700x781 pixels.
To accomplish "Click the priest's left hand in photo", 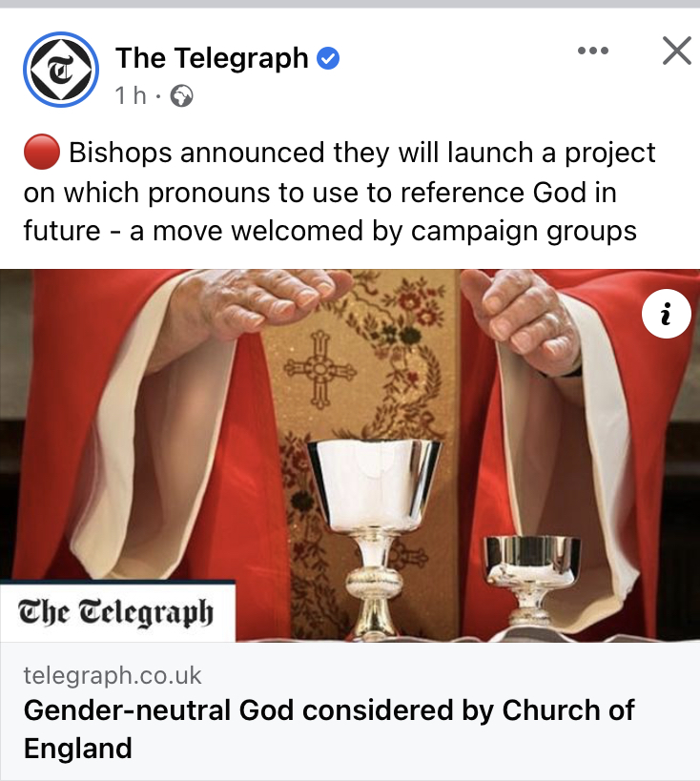I will pos(521,319).
